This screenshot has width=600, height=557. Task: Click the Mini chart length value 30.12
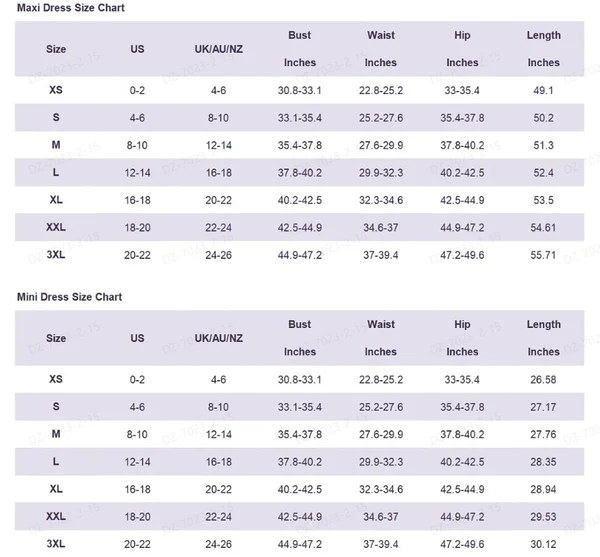(544, 544)
